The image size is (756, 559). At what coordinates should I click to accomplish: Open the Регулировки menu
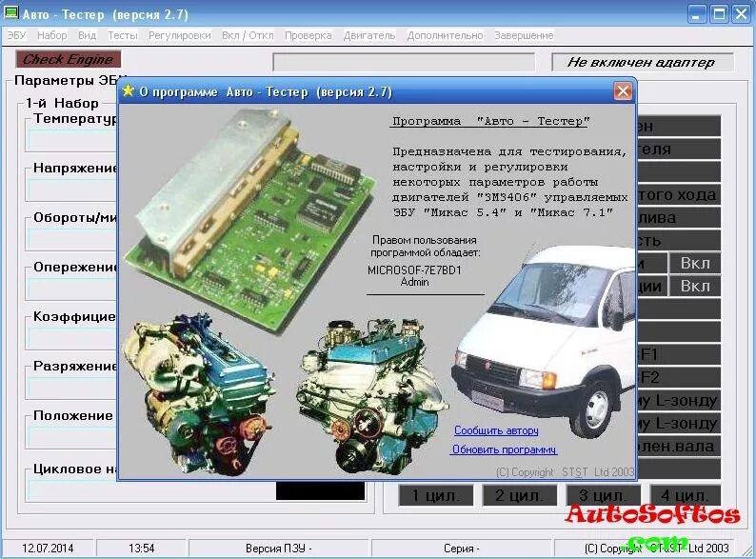(x=179, y=35)
